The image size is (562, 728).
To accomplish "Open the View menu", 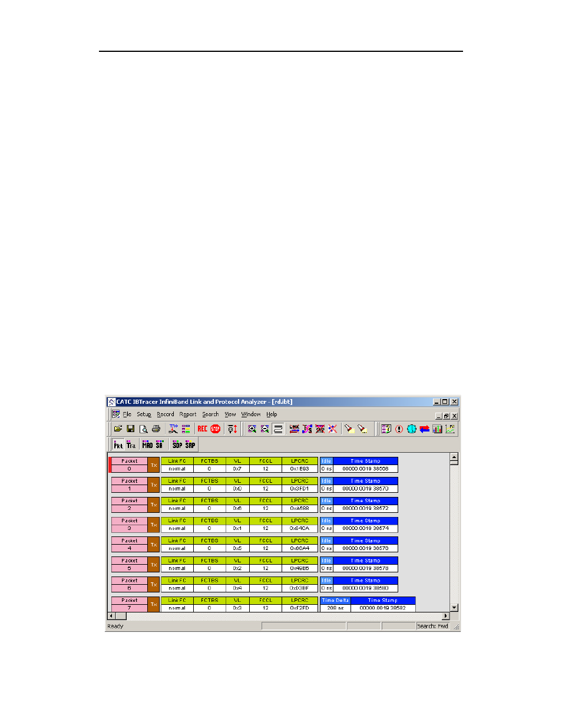I will click(230, 414).
